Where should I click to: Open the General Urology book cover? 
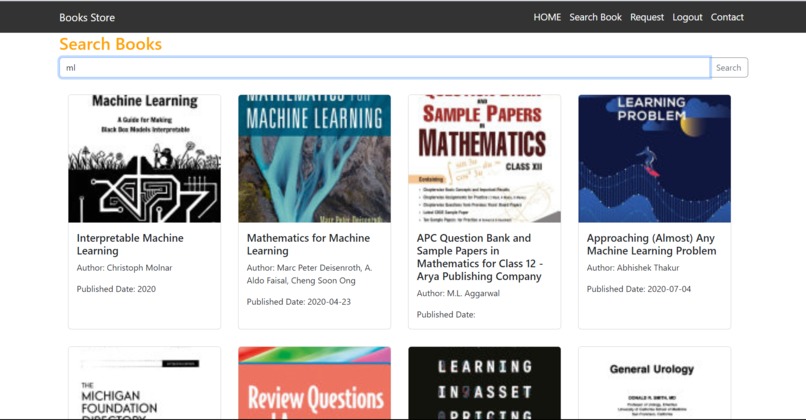654,383
